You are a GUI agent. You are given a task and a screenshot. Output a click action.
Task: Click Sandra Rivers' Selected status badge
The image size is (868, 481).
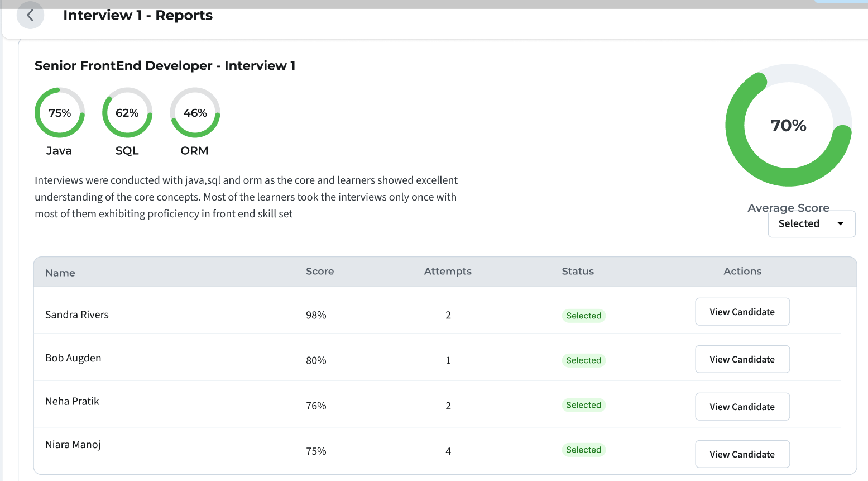tap(583, 316)
